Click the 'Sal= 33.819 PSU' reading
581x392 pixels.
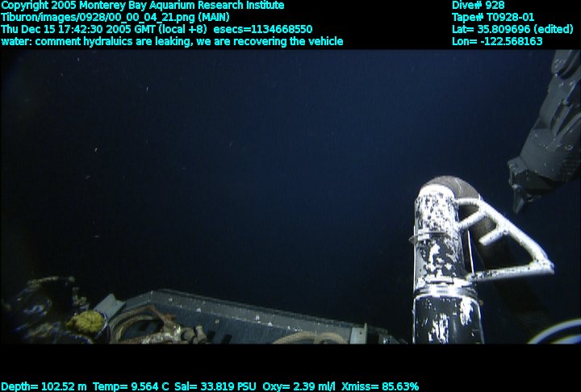coord(215,387)
